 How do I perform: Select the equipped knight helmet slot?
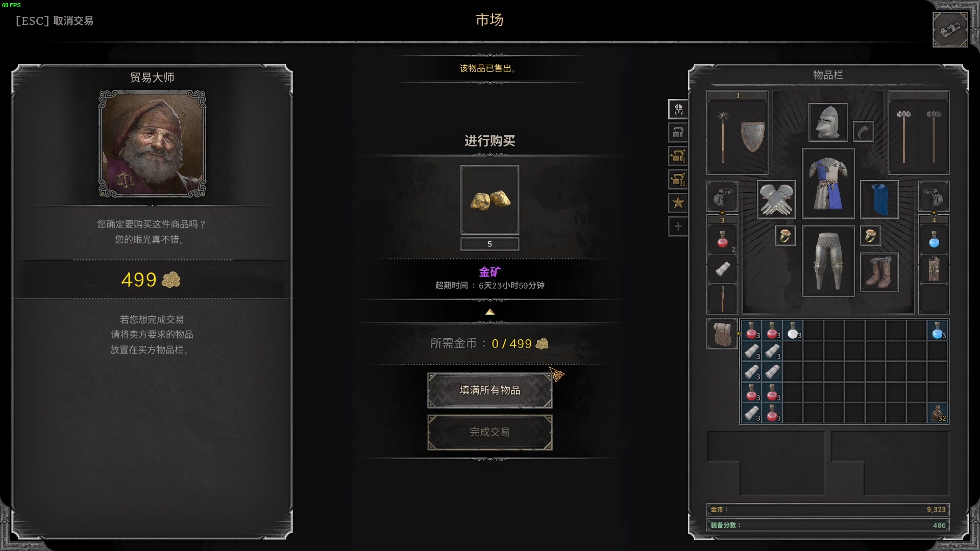[827, 122]
